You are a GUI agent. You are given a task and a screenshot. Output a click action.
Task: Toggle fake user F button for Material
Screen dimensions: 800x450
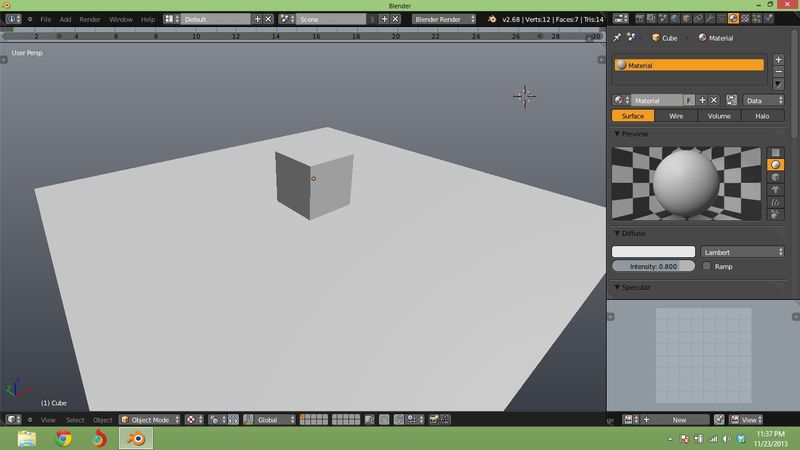(688, 101)
